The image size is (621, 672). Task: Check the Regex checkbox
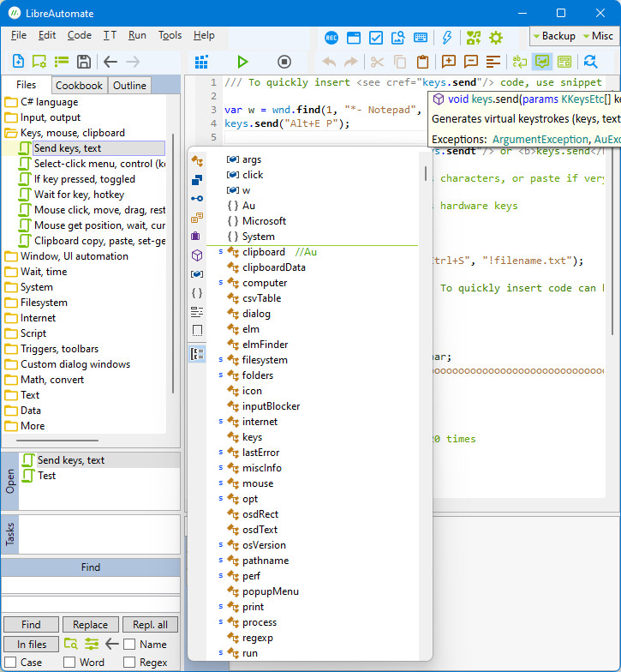click(x=128, y=662)
